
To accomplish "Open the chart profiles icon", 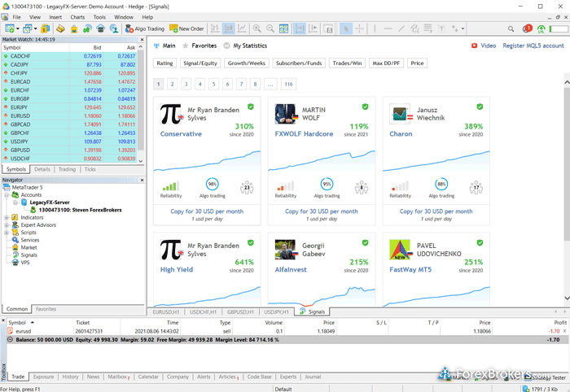I will click(27, 28).
